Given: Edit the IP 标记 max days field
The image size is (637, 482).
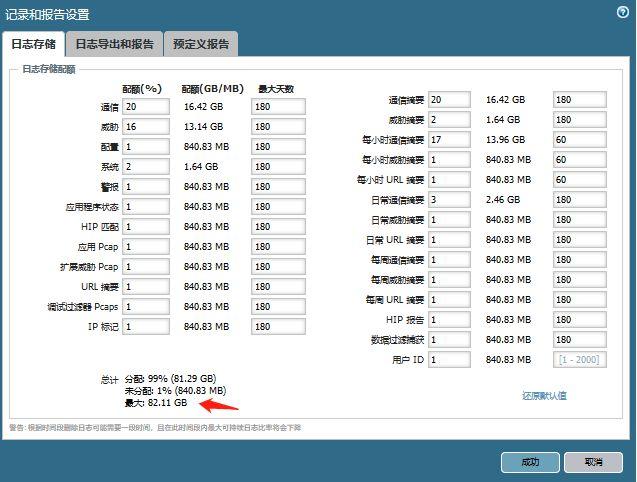Looking at the screenshot, I should [279, 326].
